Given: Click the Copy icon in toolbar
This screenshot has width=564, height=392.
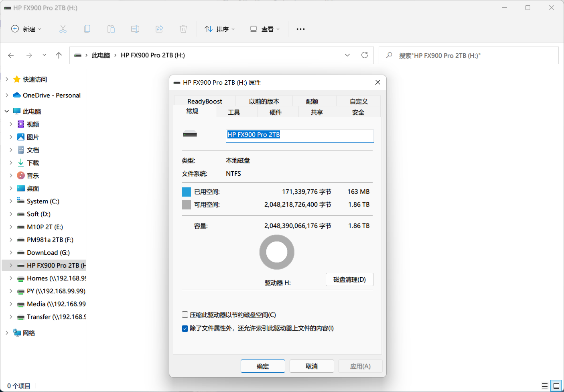Looking at the screenshot, I should click(x=87, y=29).
